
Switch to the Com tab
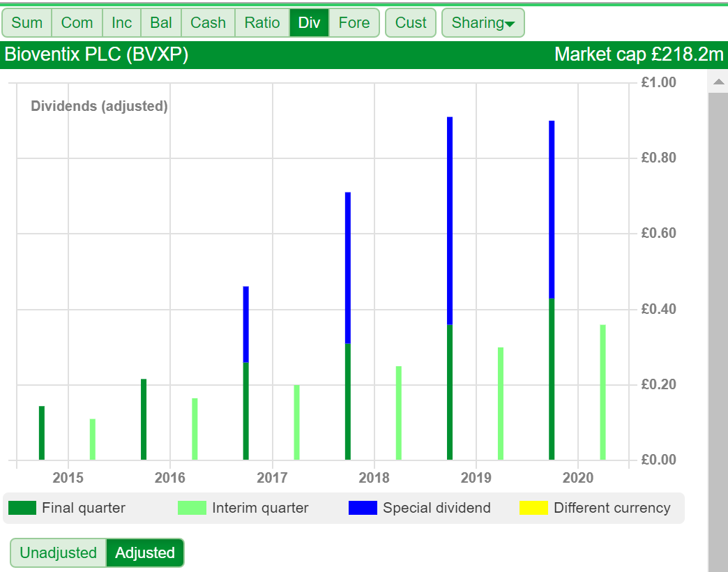[x=77, y=23]
